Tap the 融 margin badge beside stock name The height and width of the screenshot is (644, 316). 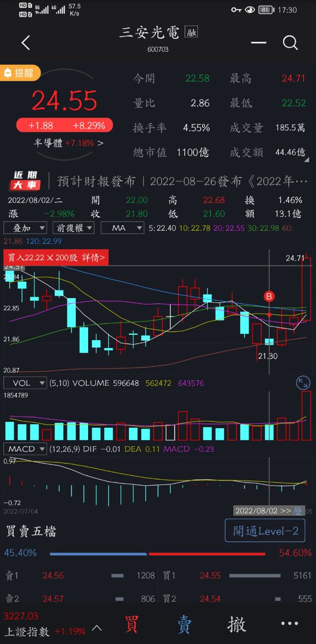coord(191,32)
